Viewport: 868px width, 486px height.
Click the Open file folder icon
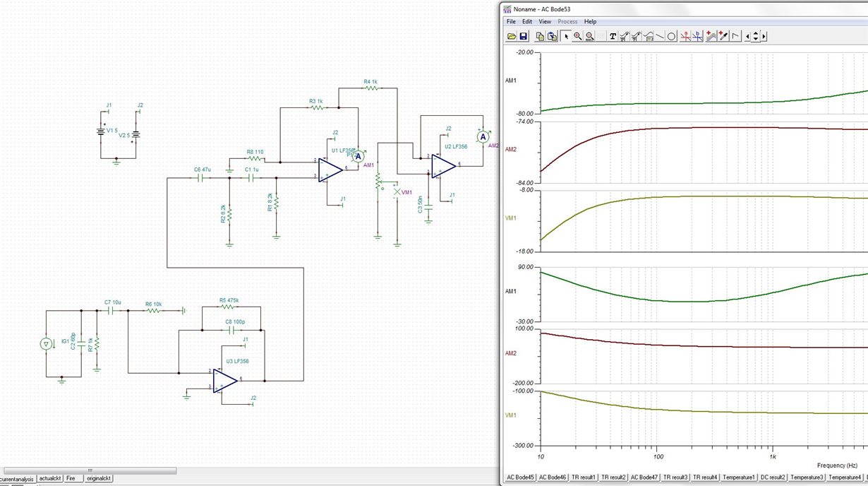[512, 36]
